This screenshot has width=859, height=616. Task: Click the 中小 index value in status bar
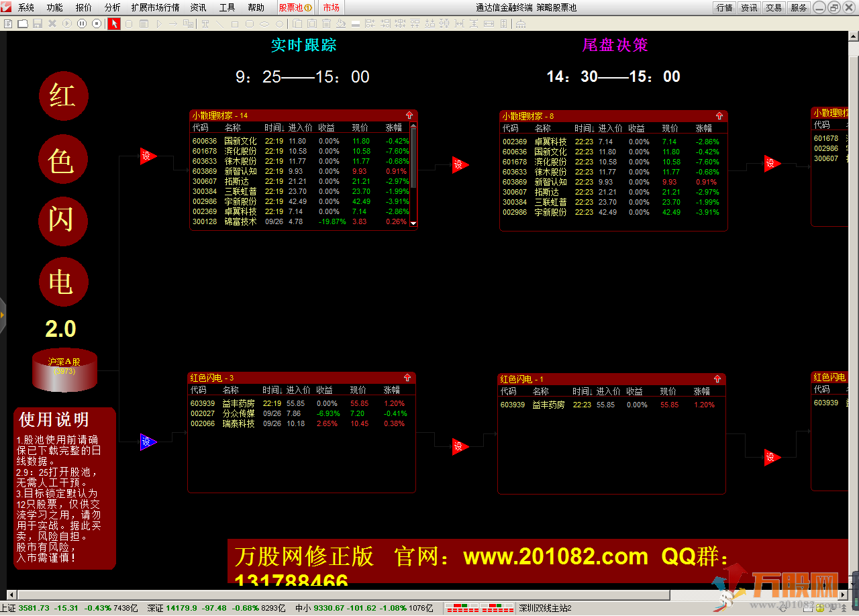(330, 609)
